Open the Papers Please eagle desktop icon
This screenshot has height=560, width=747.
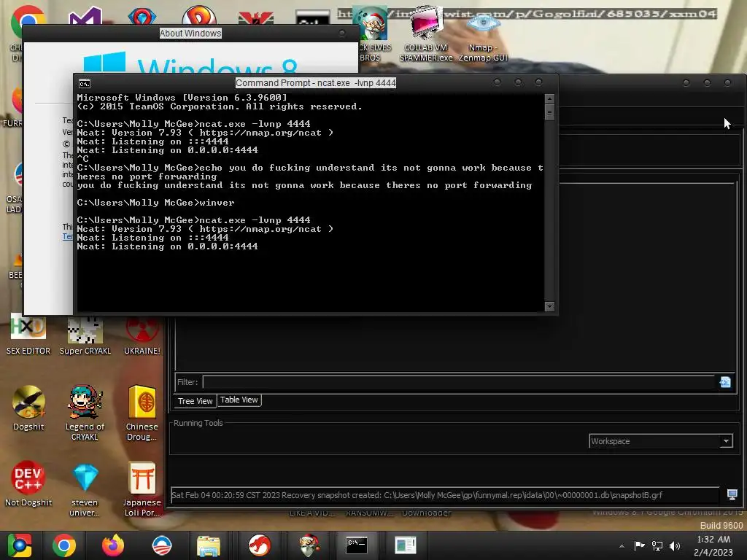click(256, 18)
